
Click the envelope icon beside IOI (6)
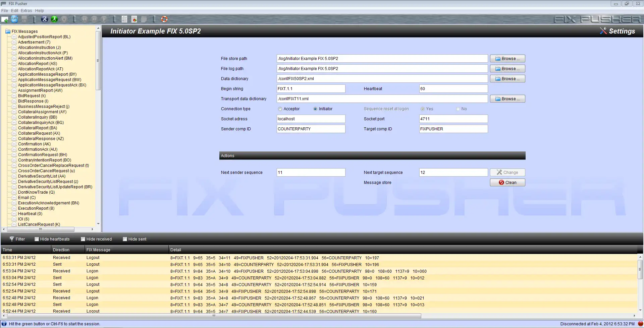coord(14,219)
